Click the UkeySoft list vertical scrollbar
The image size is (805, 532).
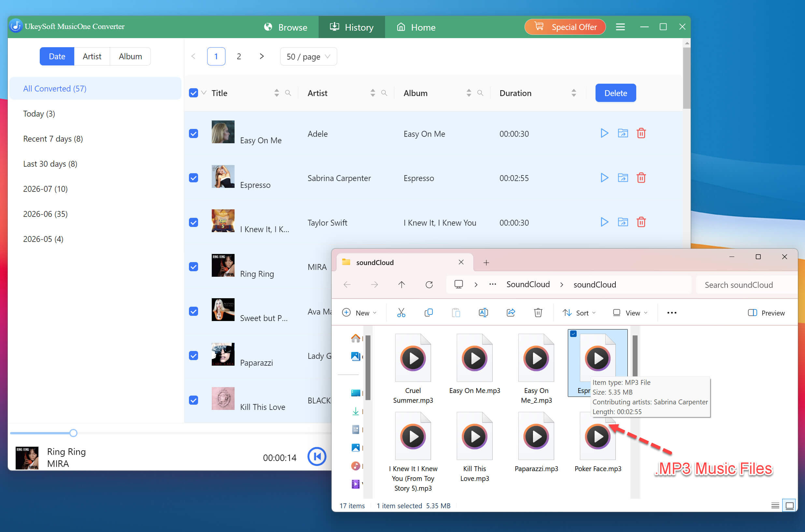coord(687,78)
